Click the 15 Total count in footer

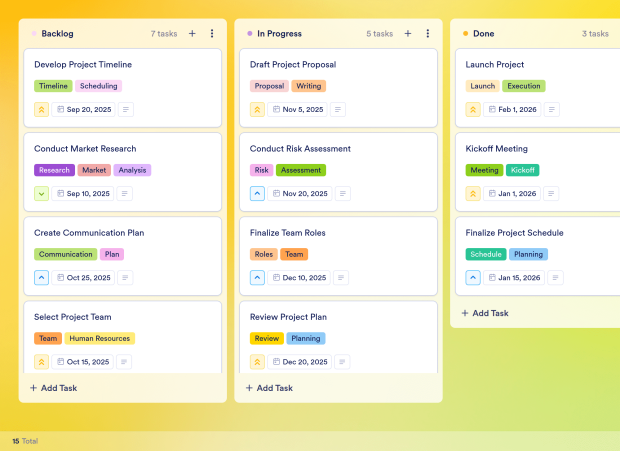(x=25, y=441)
